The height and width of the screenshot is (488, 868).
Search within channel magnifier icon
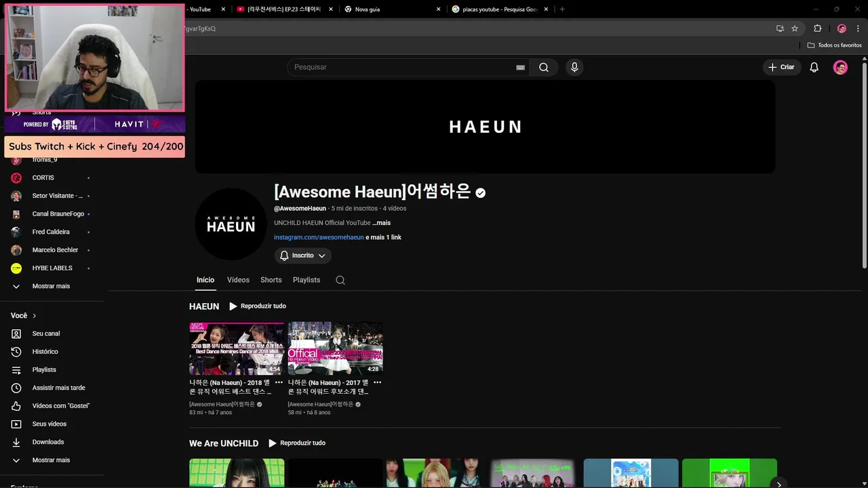340,280
